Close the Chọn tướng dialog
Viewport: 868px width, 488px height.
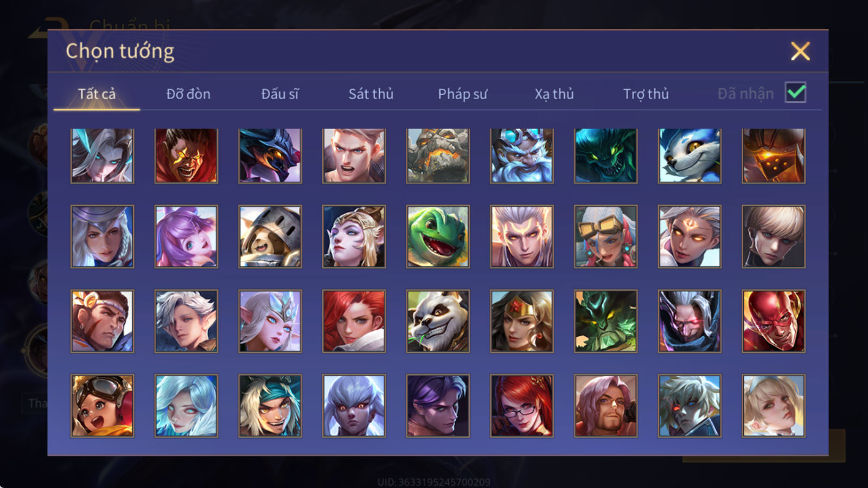pos(800,51)
